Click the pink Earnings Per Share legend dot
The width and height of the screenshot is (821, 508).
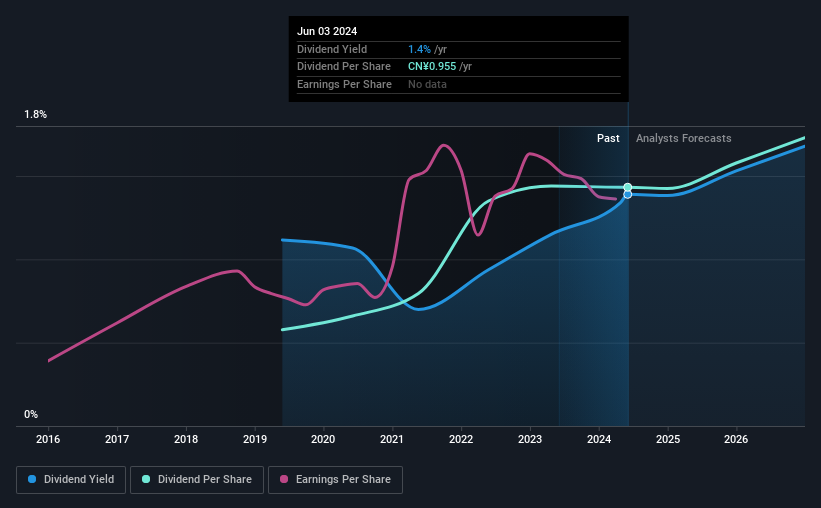(x=284, y=479)
